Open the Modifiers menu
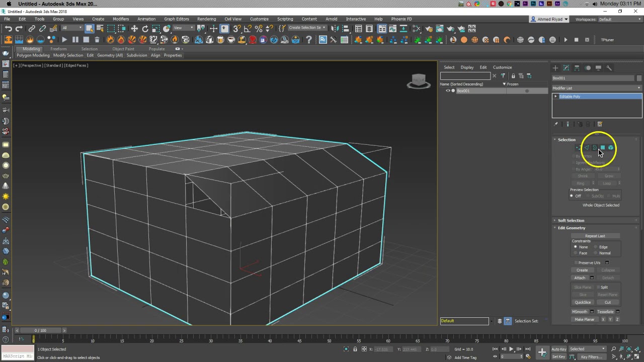 pos(121,19)
